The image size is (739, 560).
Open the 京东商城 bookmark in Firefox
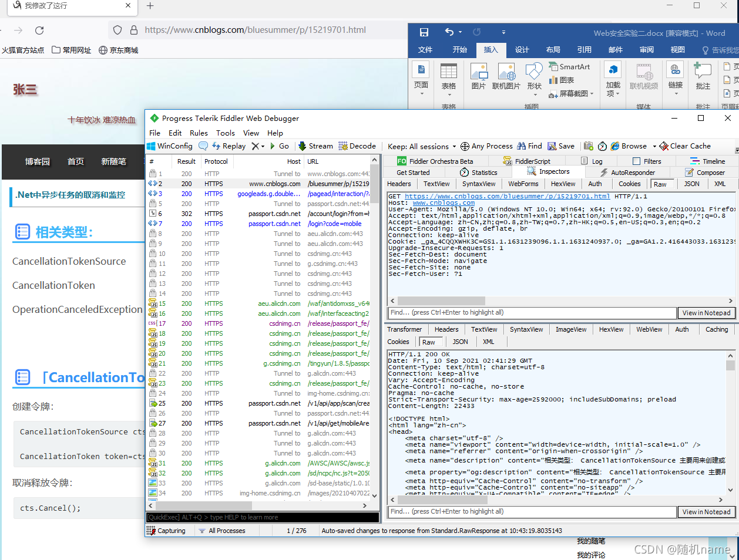point(119,50)
